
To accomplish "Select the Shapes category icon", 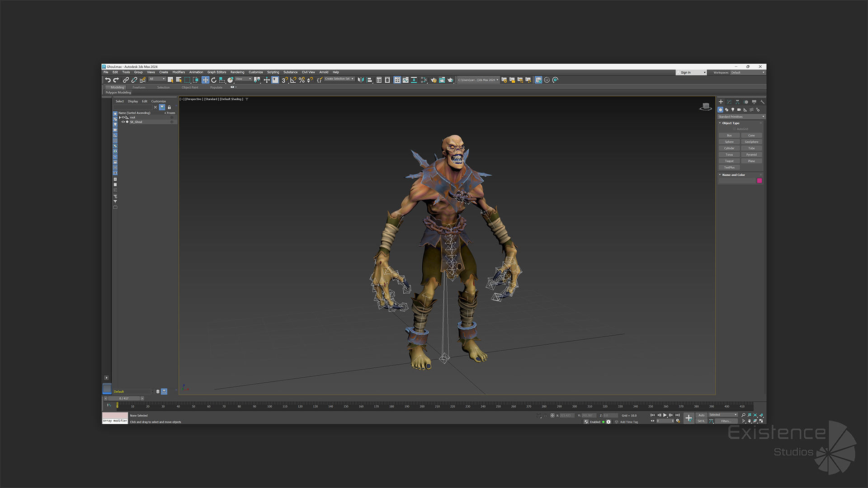I will (x=726, y=110).
